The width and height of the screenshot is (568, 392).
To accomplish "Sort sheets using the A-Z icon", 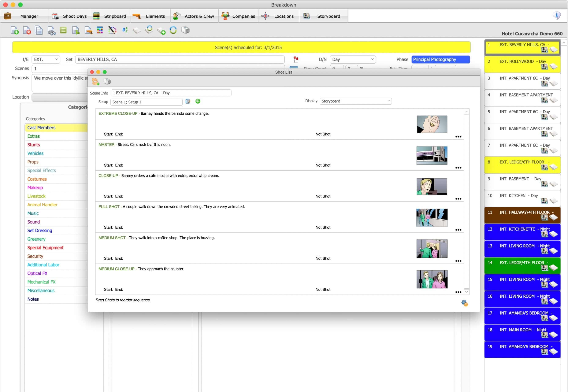I will (125, 30).
